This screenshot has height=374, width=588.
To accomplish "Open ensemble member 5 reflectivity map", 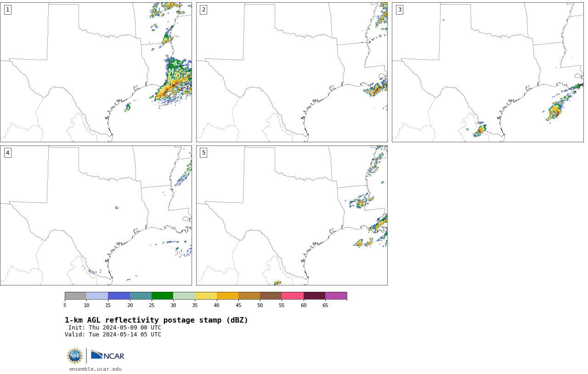I will (x=292, y=216).
